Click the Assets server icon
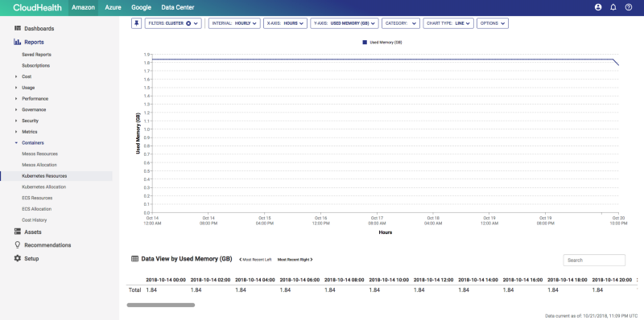 click(17, 232)
